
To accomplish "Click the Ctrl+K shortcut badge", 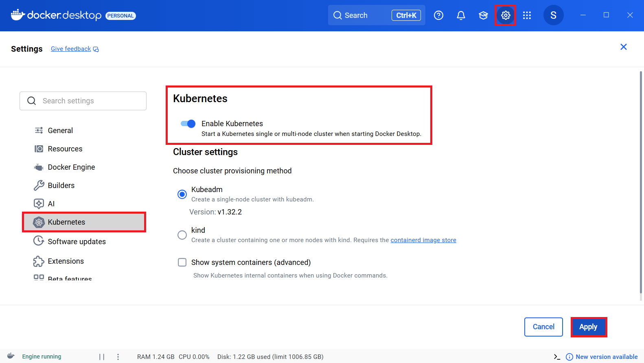I will (x=406, y=15).
